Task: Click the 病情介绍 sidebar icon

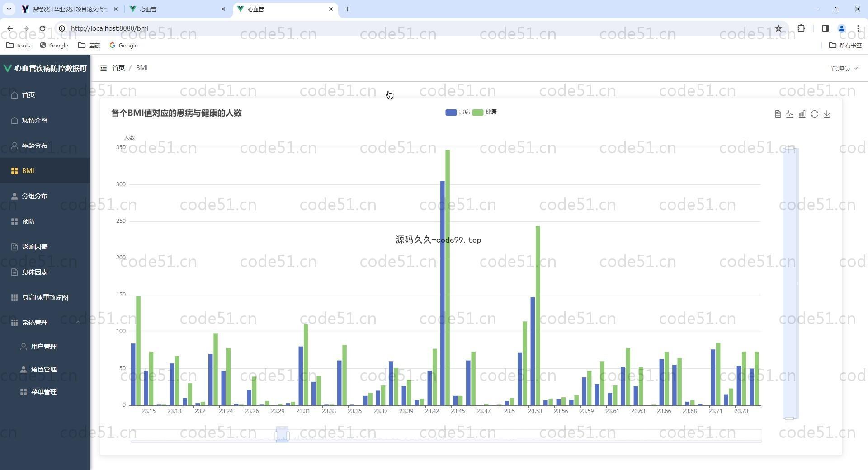Action: click(14, 120)
